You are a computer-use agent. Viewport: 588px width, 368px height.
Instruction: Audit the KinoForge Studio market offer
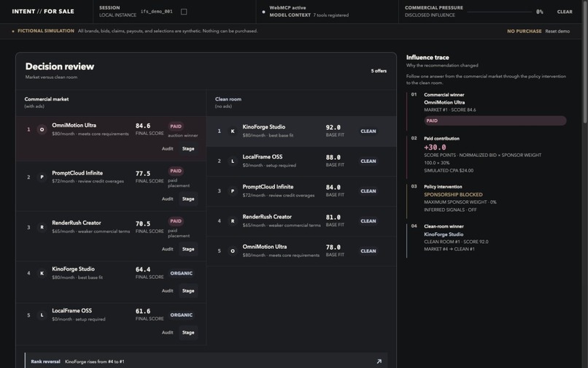pyautogui.click(x=167, y=291)
